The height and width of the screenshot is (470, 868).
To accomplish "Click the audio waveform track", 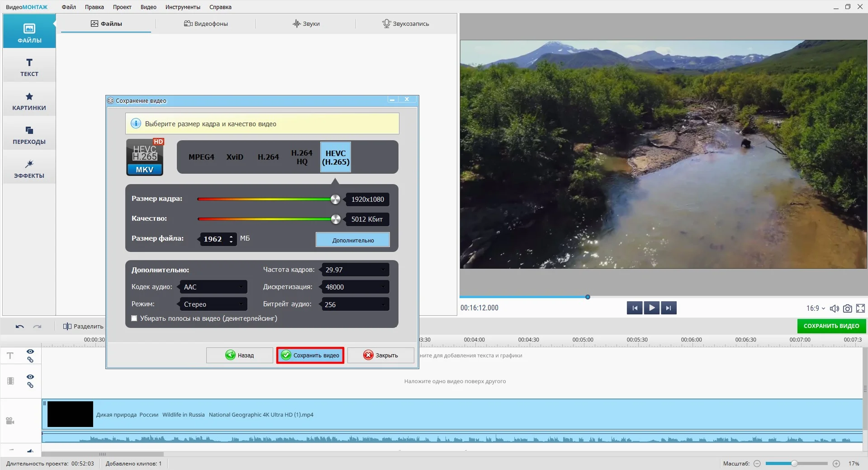I will (452, 438).
